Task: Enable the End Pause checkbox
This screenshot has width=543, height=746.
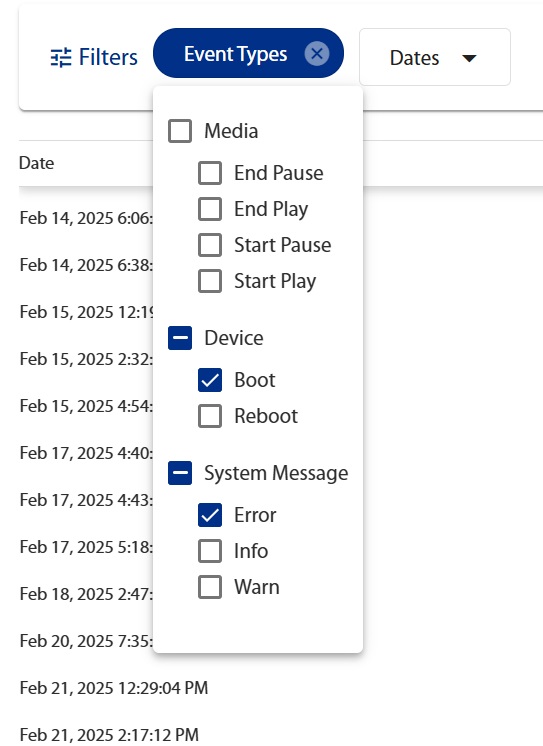Action: 210,173
